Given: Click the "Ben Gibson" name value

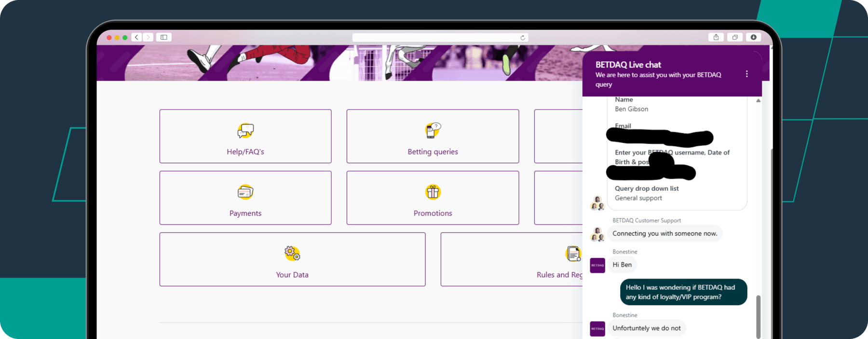Looking at the screenshot, I should pos(632,109).
